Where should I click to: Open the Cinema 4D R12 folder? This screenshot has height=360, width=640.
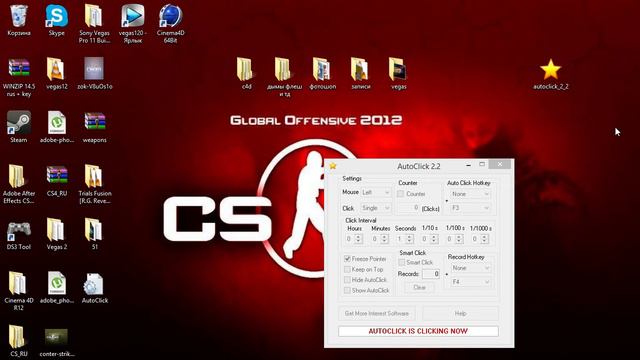[x=19, y=291]
